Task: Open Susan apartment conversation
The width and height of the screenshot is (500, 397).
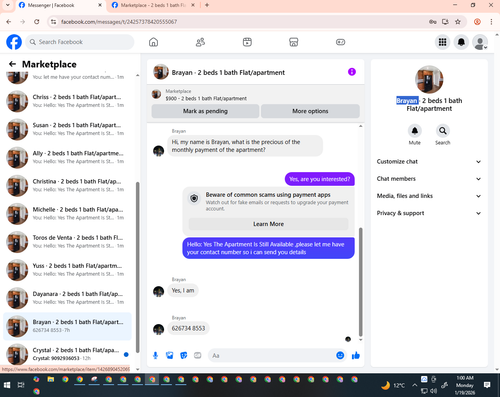Action: click(x=67, y=129)
